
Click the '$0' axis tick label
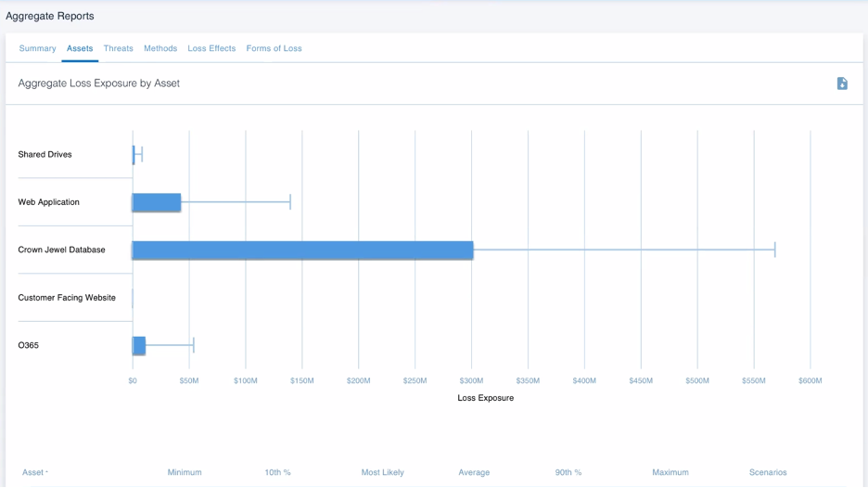[x=133, y=380]
